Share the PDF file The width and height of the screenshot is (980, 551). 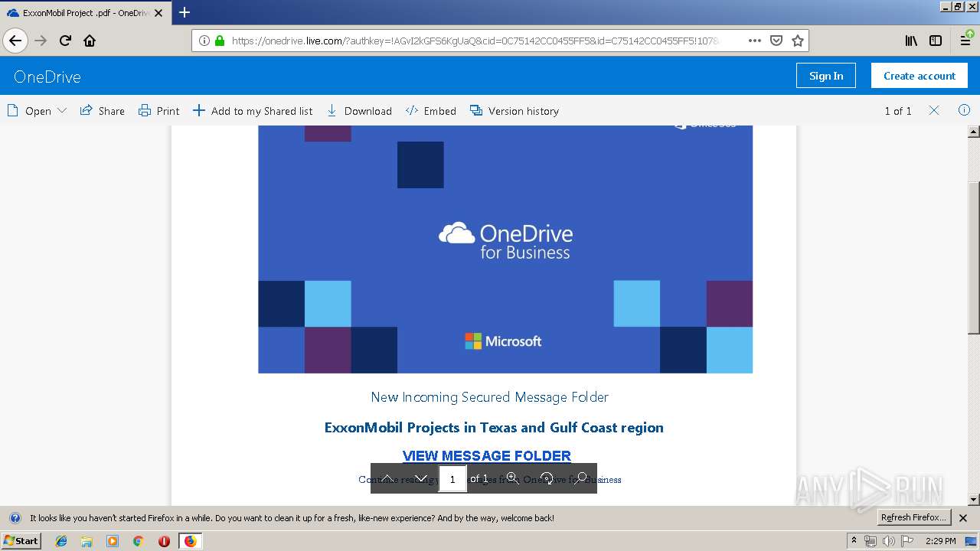click(103, 111)
